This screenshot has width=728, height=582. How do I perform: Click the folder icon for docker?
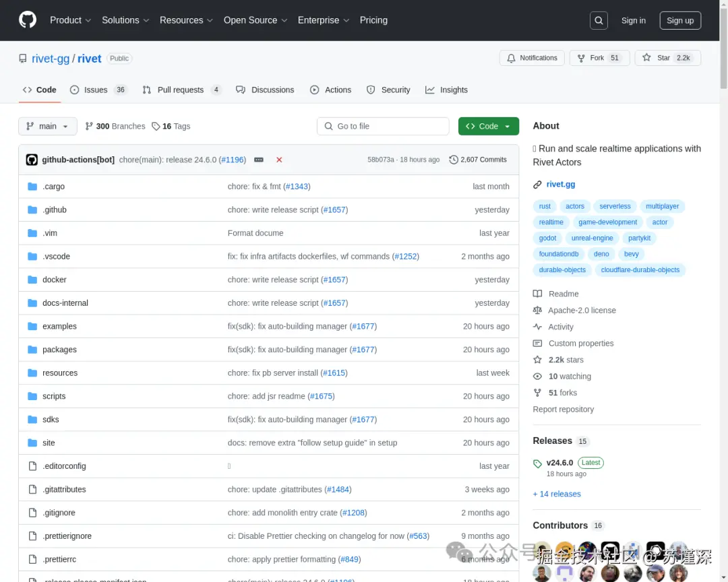(32, 280)
